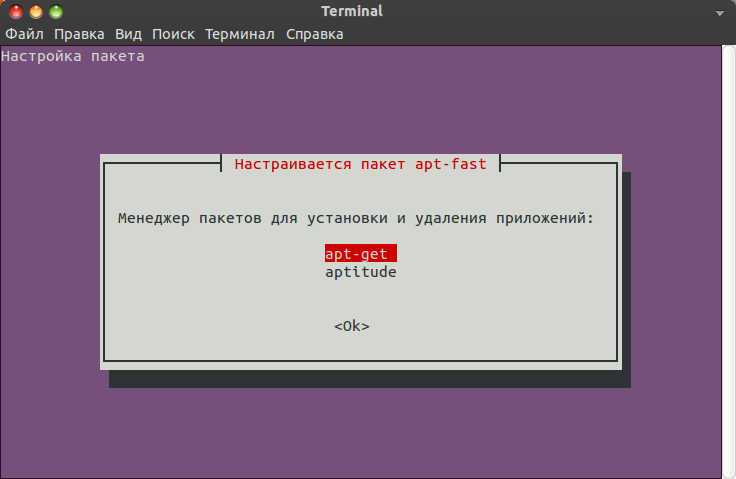The image size is (736, 479).
Task: Click the Менеджер пакетов prompt text
Action: [356, 218]
